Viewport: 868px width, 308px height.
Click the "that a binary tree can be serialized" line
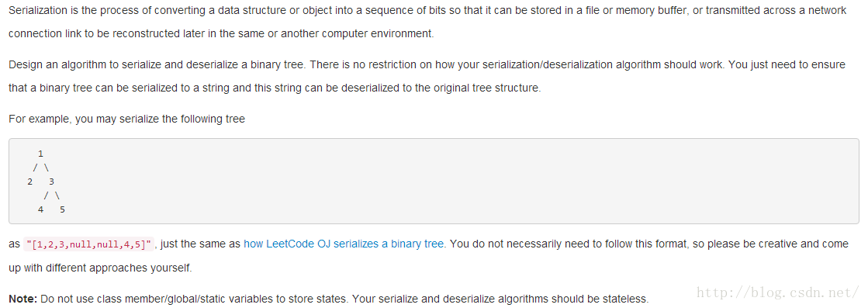(x=274, y=88)
